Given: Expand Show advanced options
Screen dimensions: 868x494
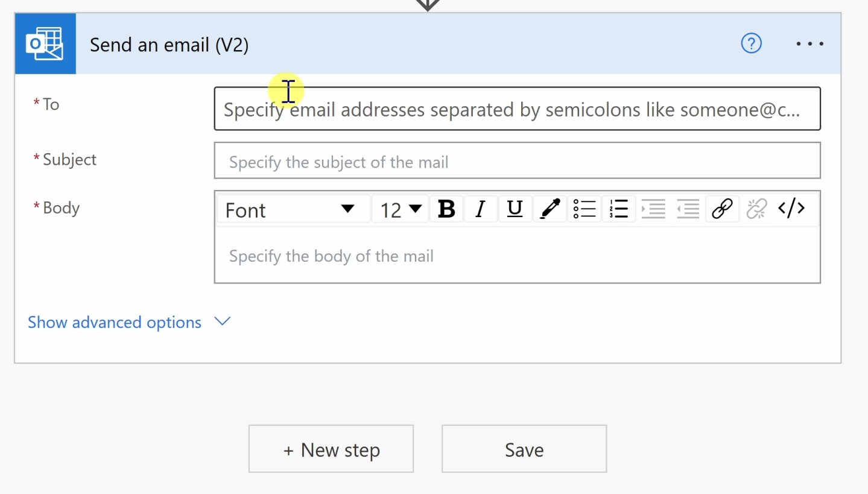Looking at the screenshot, I should (129, 322).
